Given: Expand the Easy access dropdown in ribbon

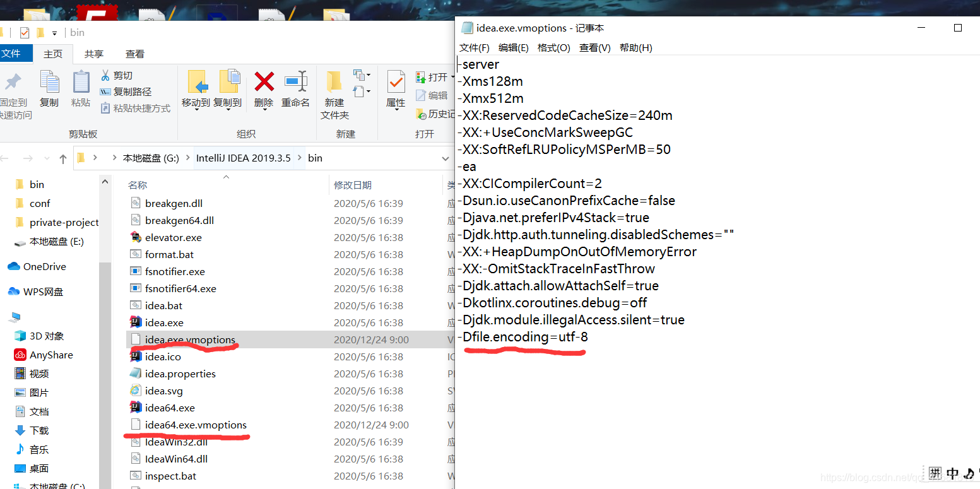Looking at the screenshot, I should 362,92.
